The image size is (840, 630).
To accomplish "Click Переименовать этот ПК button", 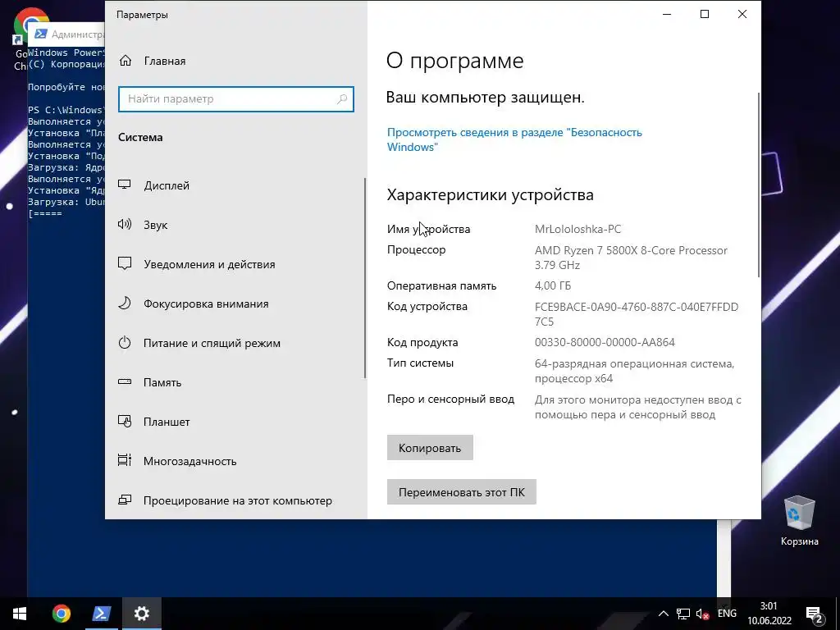I will pos(461,492).
